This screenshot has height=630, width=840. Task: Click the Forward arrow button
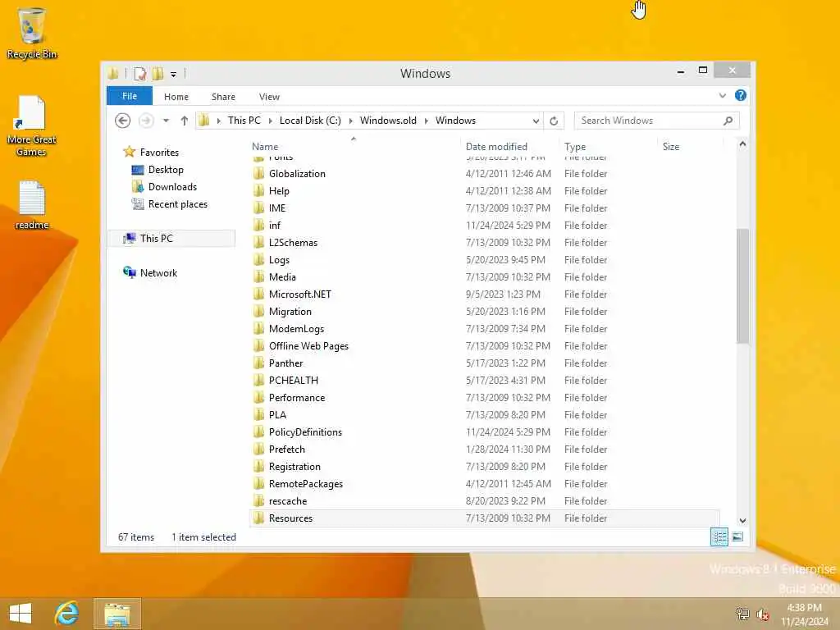[146, 121]
